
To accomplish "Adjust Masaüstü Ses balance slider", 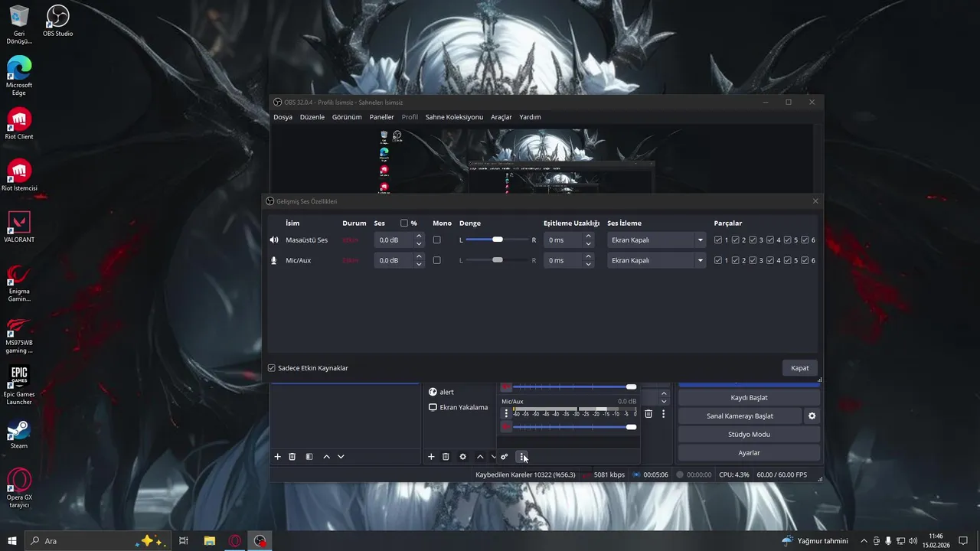I will coord(498,240).
